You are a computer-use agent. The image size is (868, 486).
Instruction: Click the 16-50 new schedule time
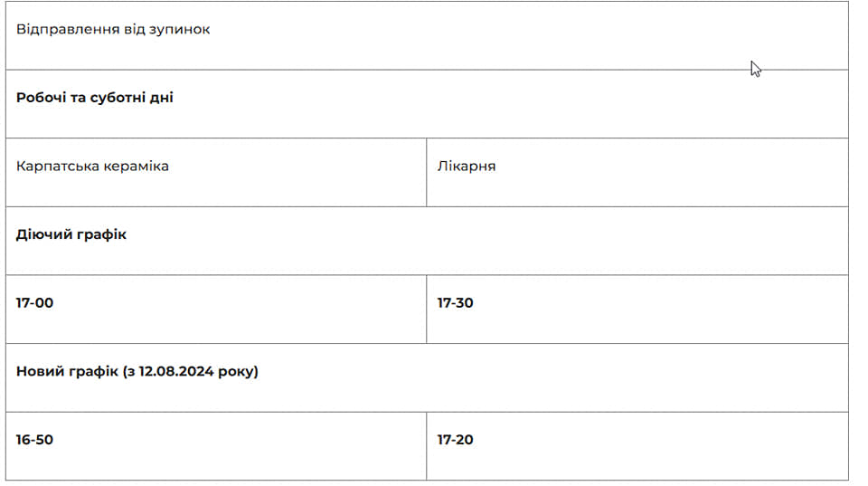34,440
